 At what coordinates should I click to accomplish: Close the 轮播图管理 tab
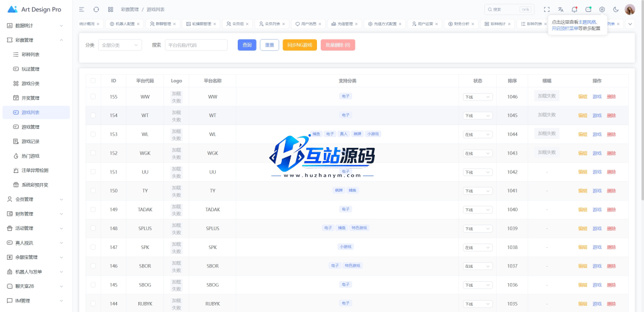pos(215,24)
